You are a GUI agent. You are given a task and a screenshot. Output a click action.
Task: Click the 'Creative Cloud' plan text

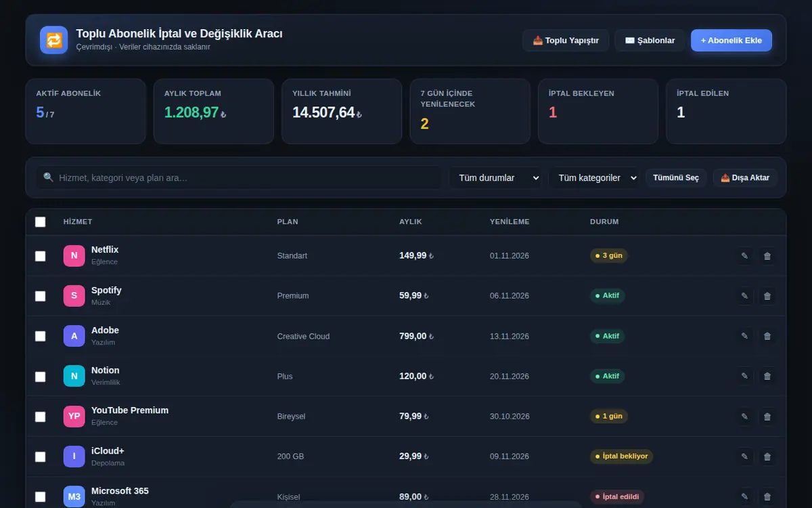point(303,336)
